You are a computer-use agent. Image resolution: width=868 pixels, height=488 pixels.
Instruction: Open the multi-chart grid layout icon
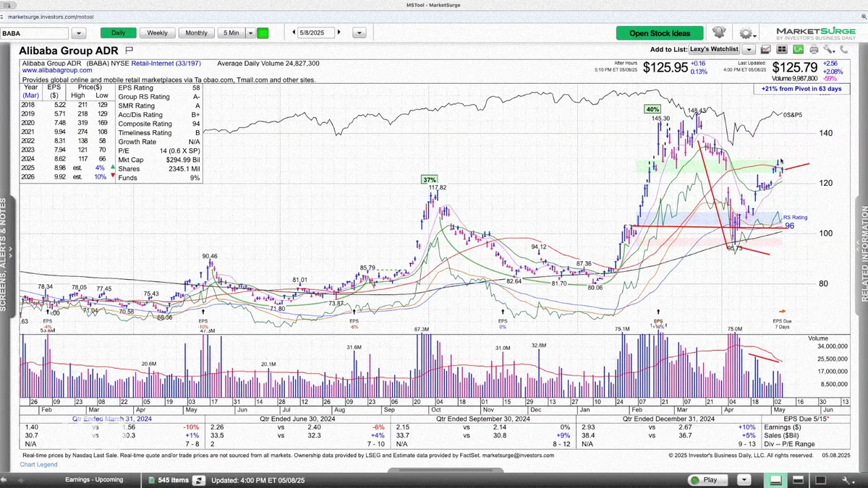[780, 49]
